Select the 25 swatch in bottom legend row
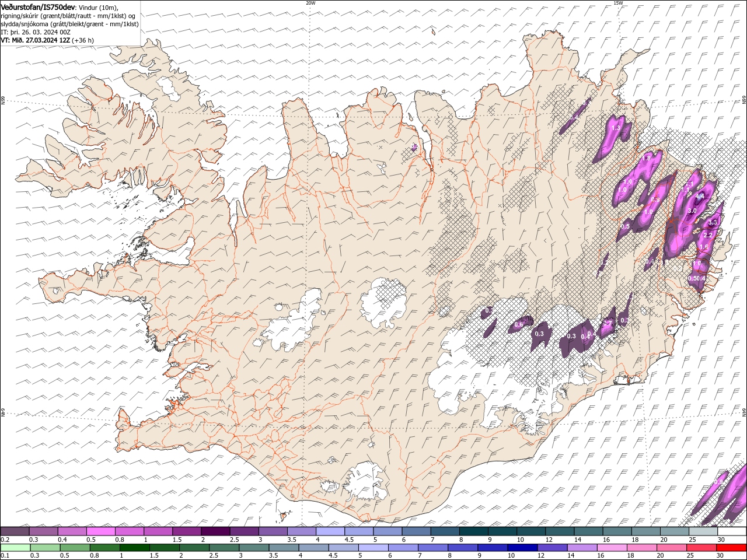 click(x=701, y=548)
